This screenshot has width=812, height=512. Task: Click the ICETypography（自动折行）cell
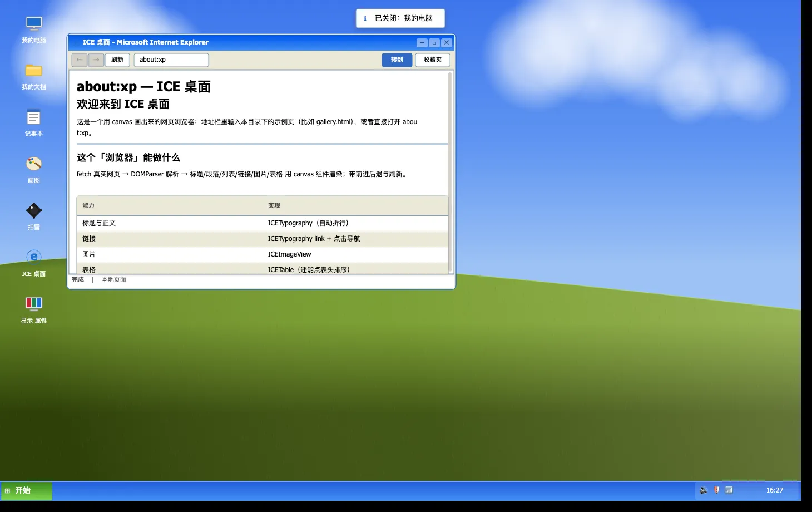(357, 223)
